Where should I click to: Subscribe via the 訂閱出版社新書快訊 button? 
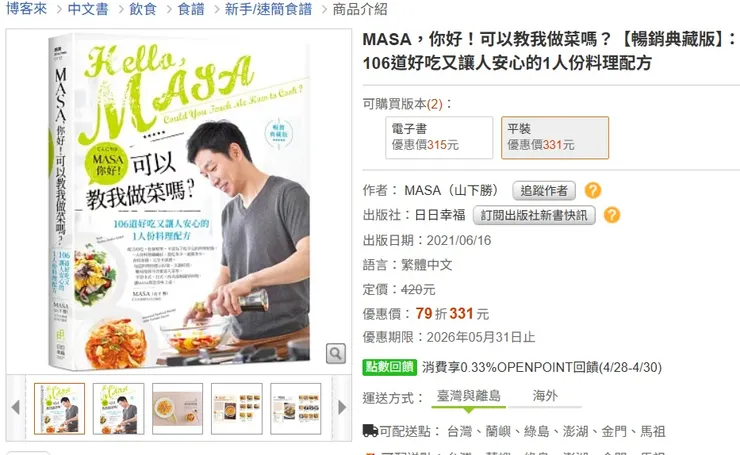[534, 215]
